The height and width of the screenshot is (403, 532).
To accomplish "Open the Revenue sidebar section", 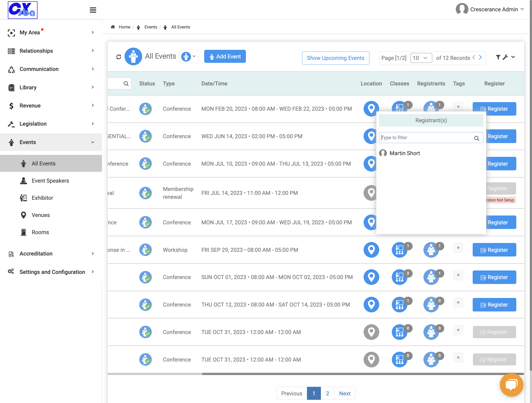I will (51, 106).
